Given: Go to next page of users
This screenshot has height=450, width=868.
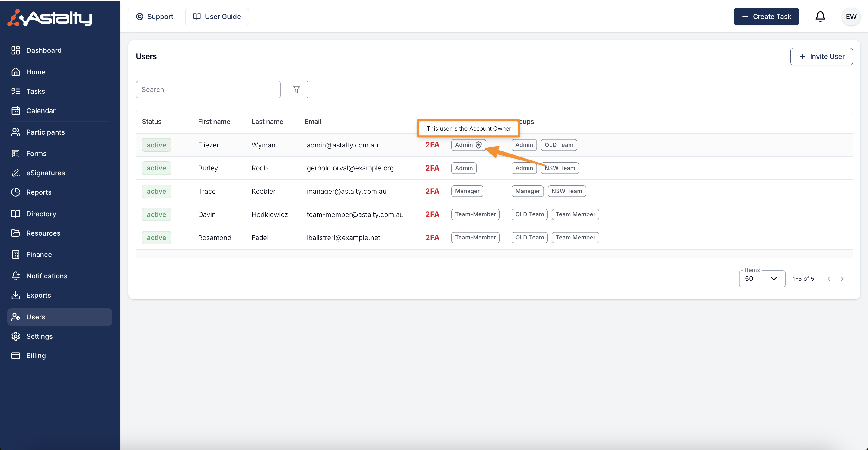Looking at the screenshot, I should click(842, 279).
